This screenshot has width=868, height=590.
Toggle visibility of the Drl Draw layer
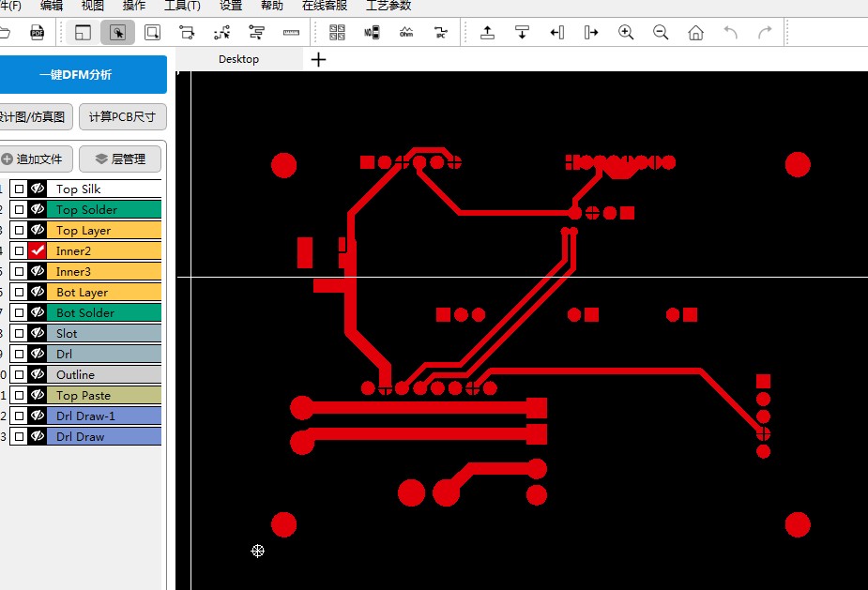point(38,436)
